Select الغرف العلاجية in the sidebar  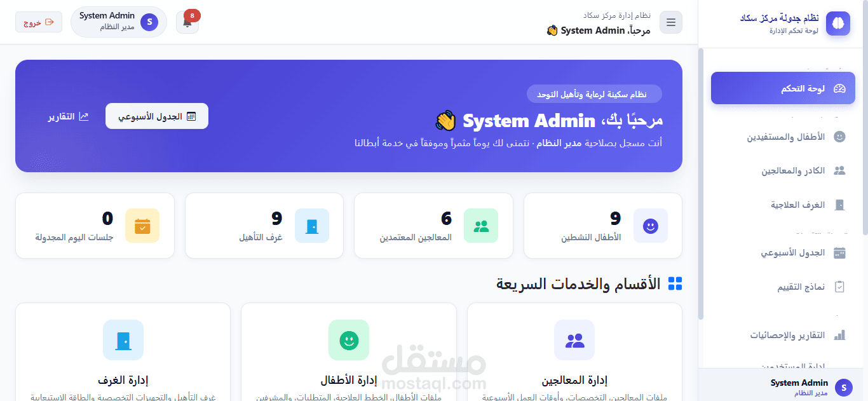783,205
